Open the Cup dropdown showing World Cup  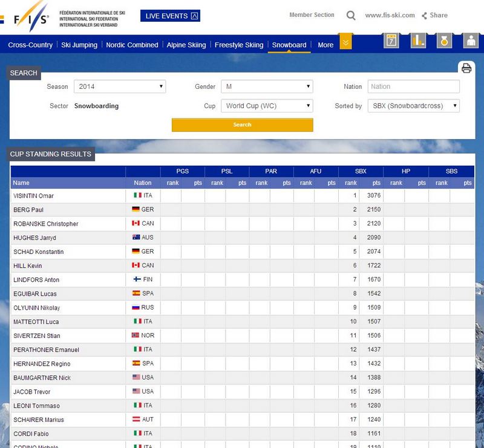tap(267, 106)
